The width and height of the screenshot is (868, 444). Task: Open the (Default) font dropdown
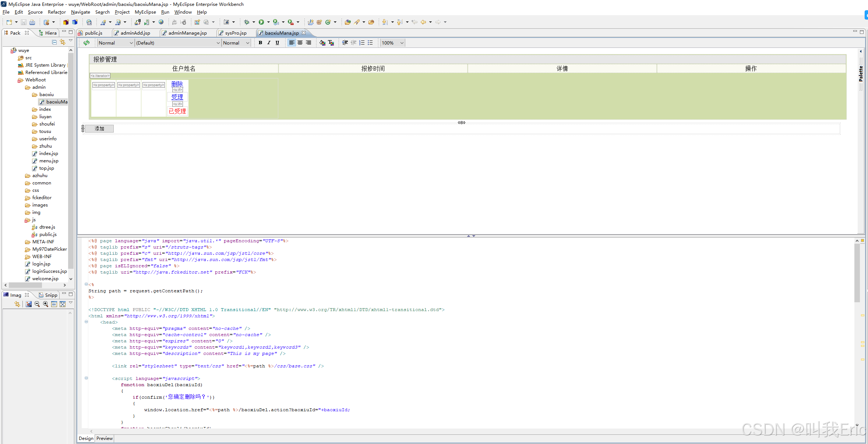point(218,43)
